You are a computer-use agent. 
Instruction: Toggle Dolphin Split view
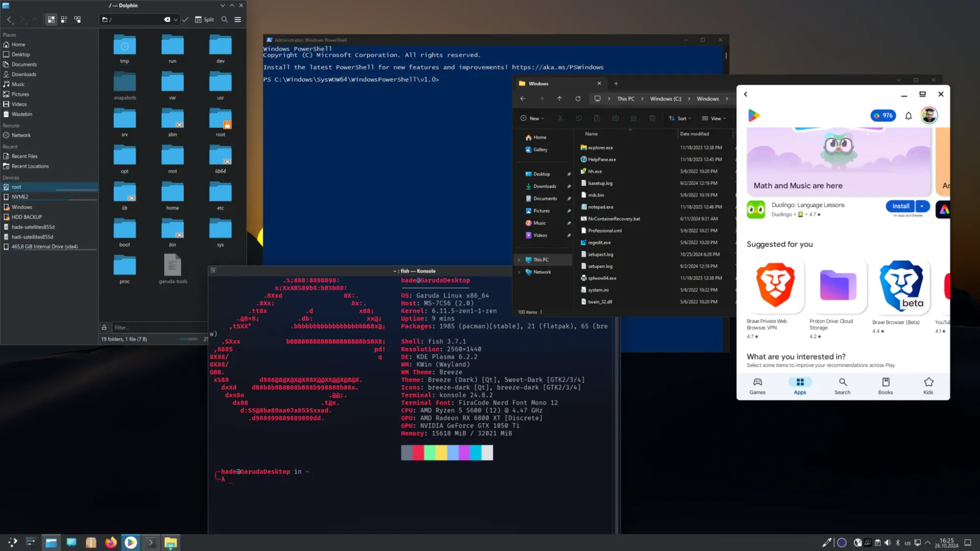204,20
